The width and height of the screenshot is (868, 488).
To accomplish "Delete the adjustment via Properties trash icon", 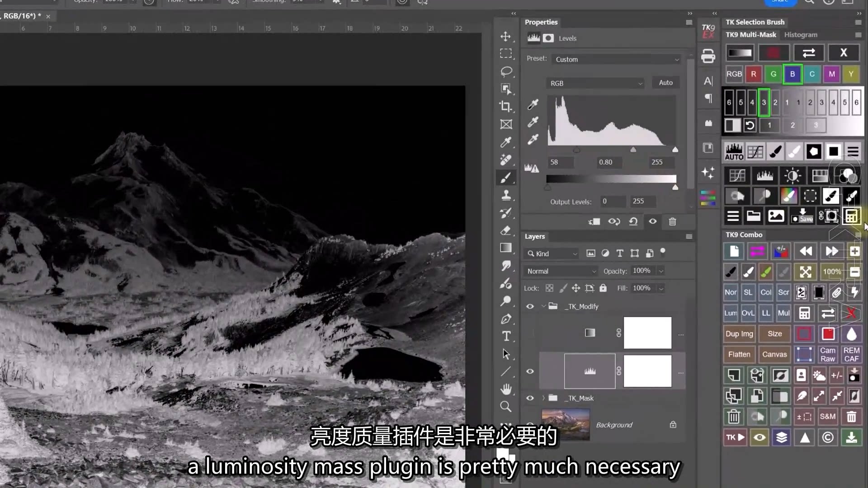I will click(x=672, y=221).
